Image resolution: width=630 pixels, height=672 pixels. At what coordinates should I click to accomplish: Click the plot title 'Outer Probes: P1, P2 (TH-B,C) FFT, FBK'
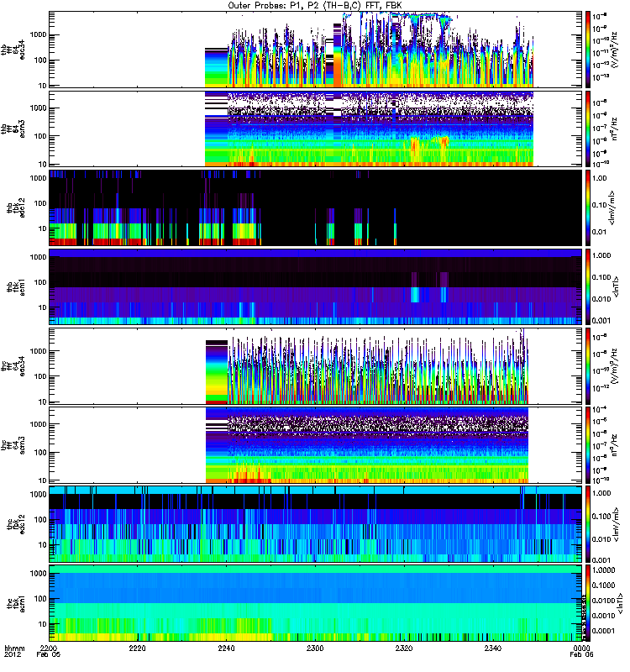pyautogui.click(x=315, y=6)
